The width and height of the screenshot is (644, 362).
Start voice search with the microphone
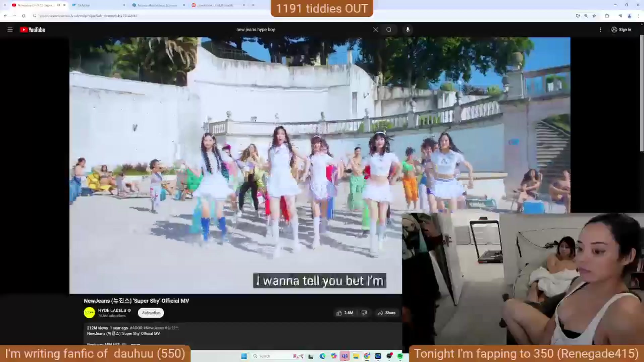coord(408,29)
